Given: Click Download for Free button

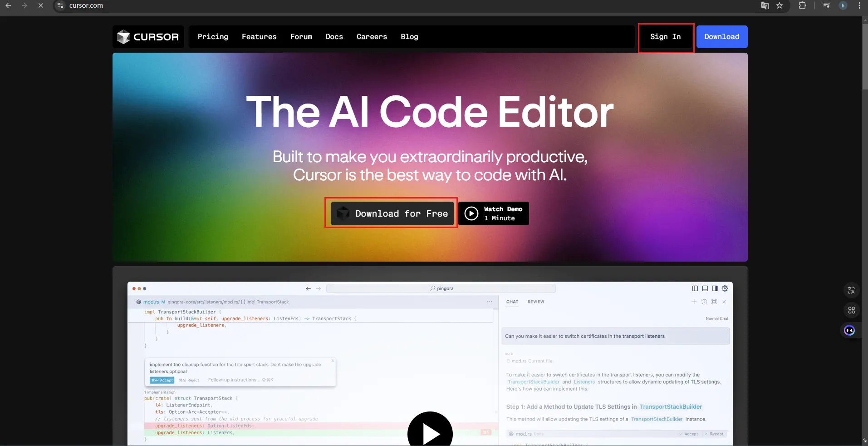Looking at the screenshot, I should [x=392, y=213].
